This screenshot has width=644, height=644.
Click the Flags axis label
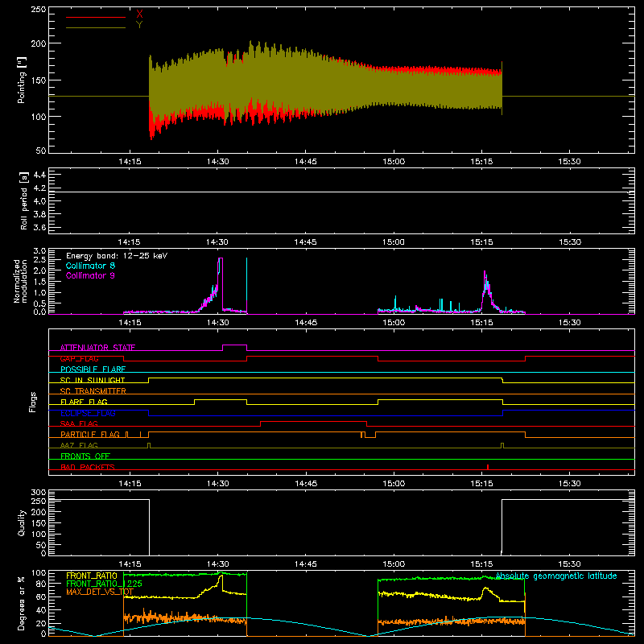click(x=32, y=402)
